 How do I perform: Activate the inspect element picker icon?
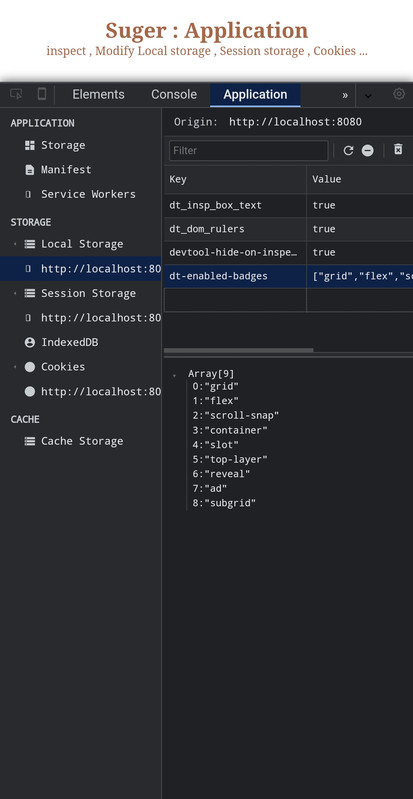click(16, 94)
